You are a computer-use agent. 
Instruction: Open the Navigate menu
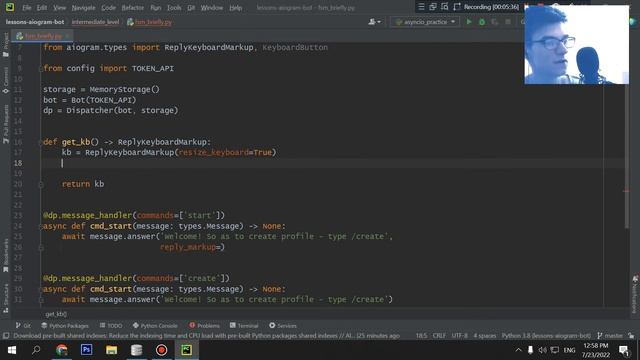(x=83, y=8)
